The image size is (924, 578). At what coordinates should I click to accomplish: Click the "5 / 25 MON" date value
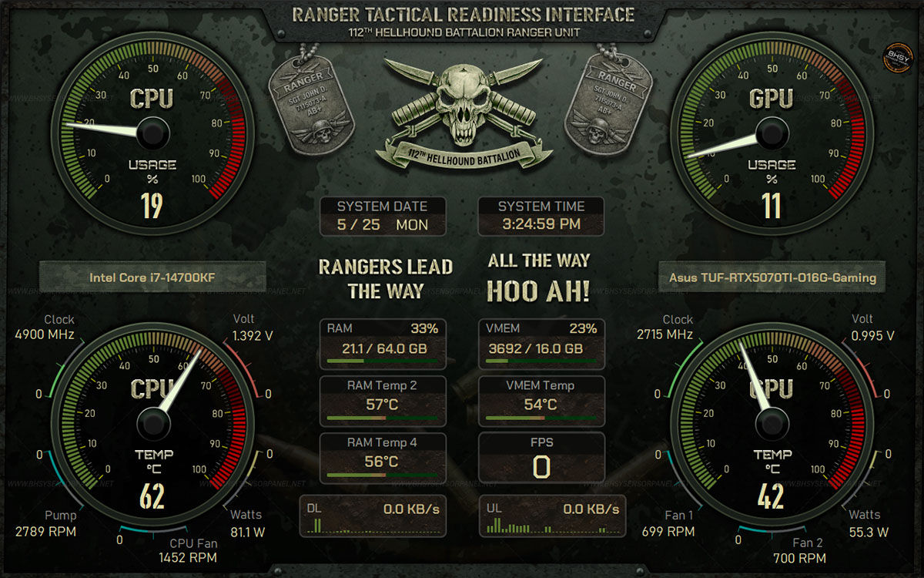point(383,225)
